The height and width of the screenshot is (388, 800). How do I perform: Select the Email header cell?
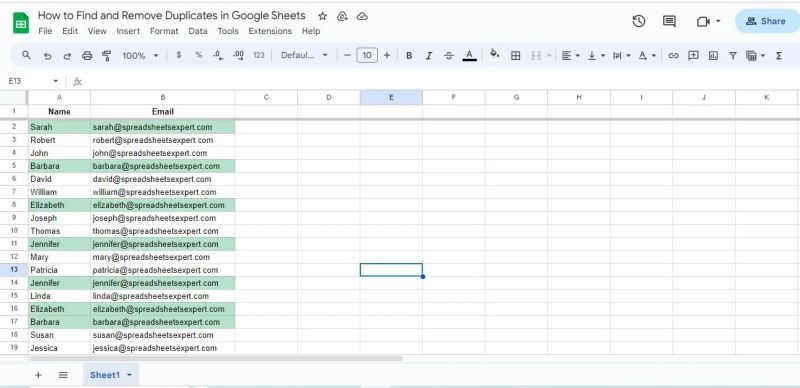[x=163, y=111]
